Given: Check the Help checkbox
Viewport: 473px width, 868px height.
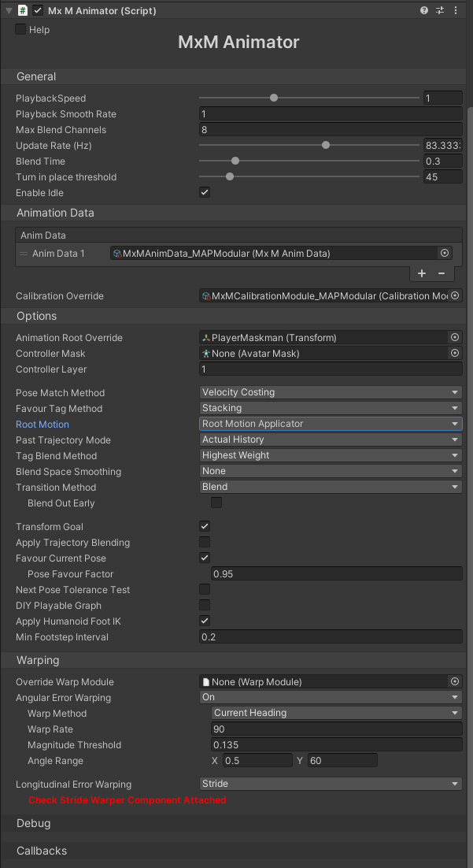Looking at the screenshot, I should click(21, 29).
